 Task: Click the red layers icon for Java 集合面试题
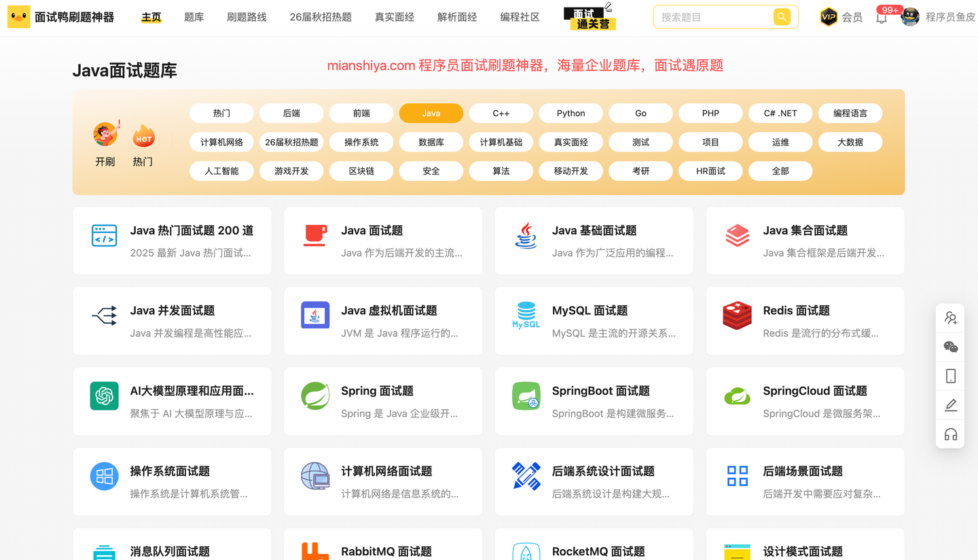point(737,236)
